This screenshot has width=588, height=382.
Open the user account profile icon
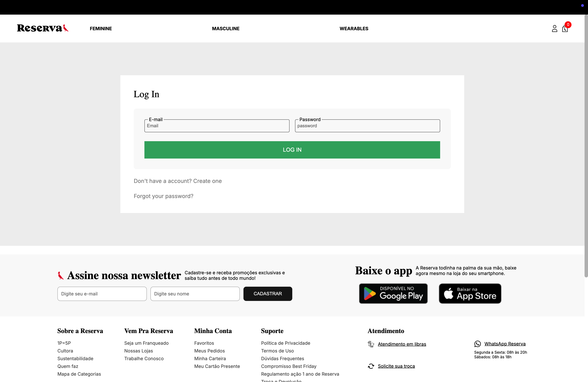tap(554, 29)
